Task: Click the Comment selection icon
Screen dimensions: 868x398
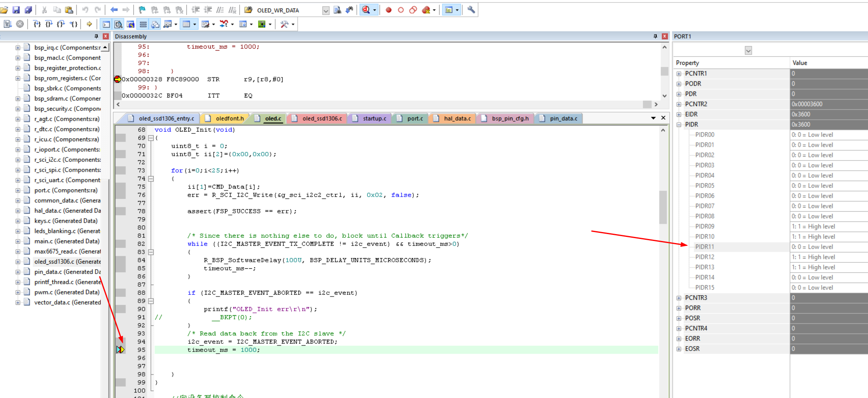Action: [x=220, y=10]
